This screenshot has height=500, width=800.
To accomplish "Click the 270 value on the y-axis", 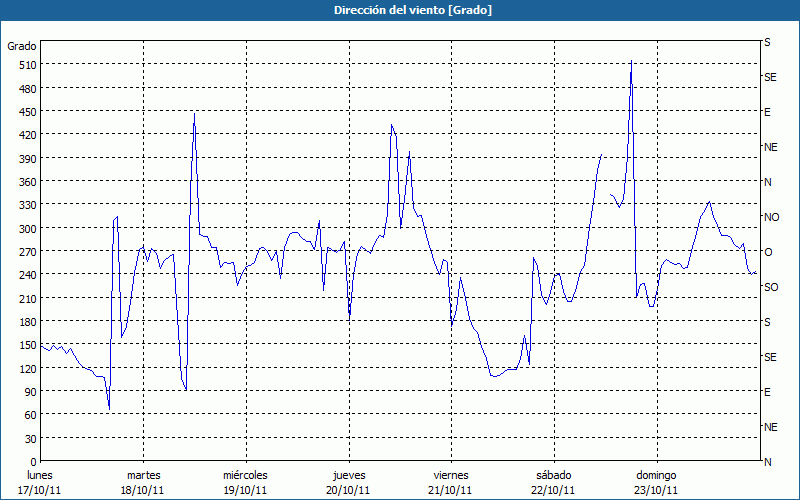I will [26, 252].
